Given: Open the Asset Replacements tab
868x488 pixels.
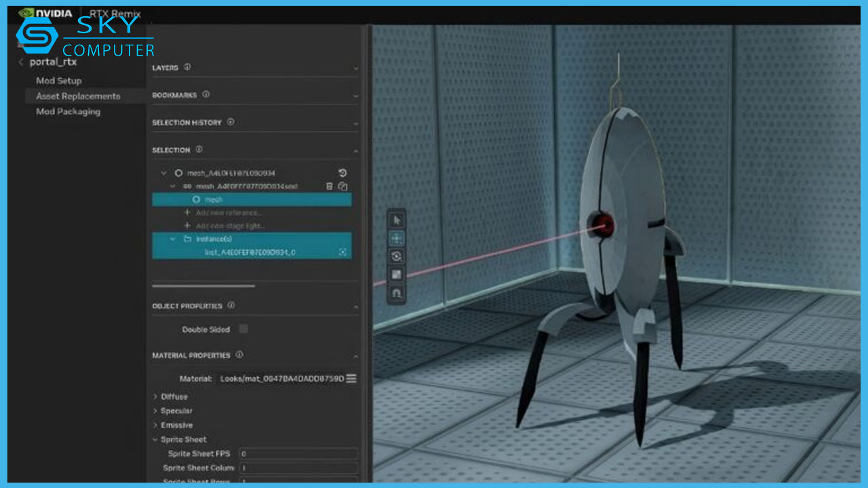Looking at the screenshot, I should coord(78,96).
